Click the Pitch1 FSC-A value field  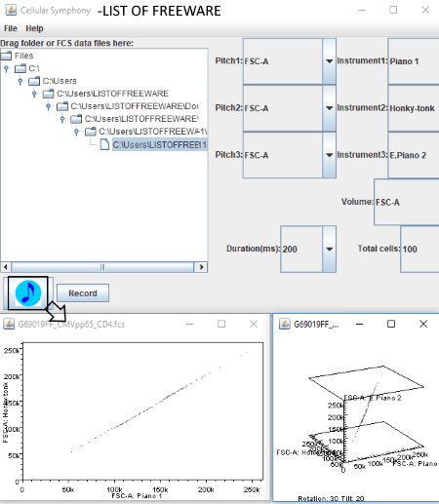click(x=283, y=61)
